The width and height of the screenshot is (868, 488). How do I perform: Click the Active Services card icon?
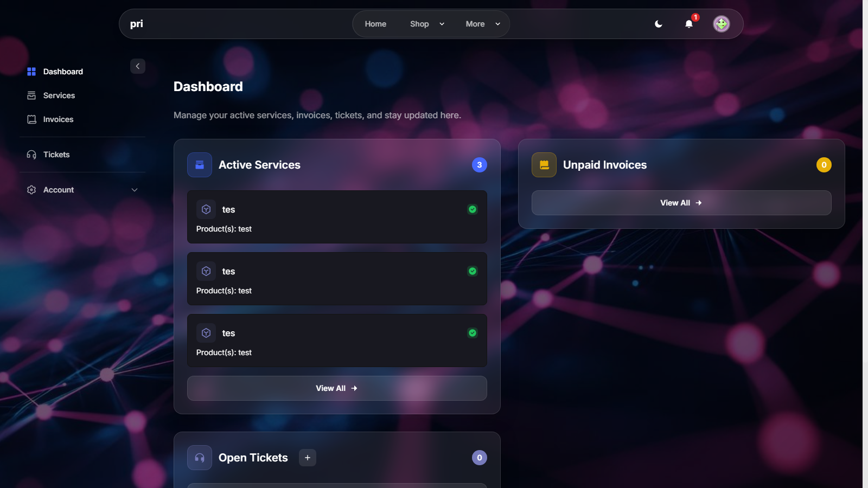200,165
